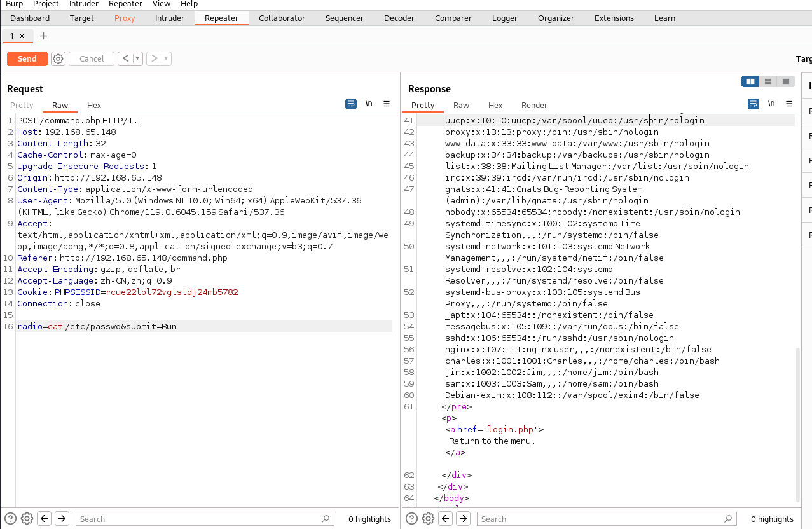Image resolution: width=812 pixels, height=529 pixels.
Task: Switch to the Proxy tab
Action: point(125,18)
